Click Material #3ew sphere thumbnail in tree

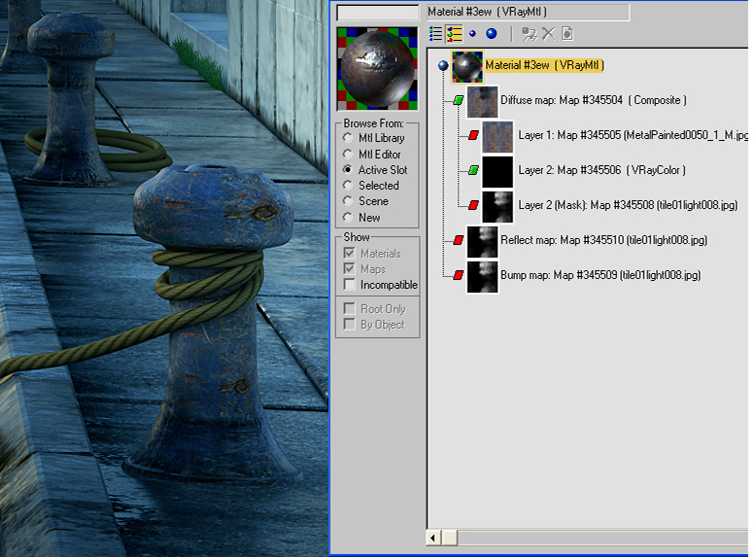coord(466,66)
